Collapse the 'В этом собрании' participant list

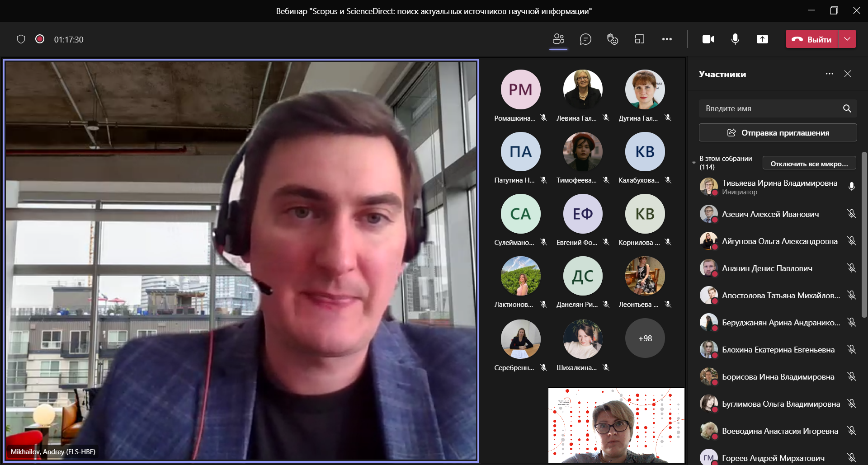[x=694, y=163]
